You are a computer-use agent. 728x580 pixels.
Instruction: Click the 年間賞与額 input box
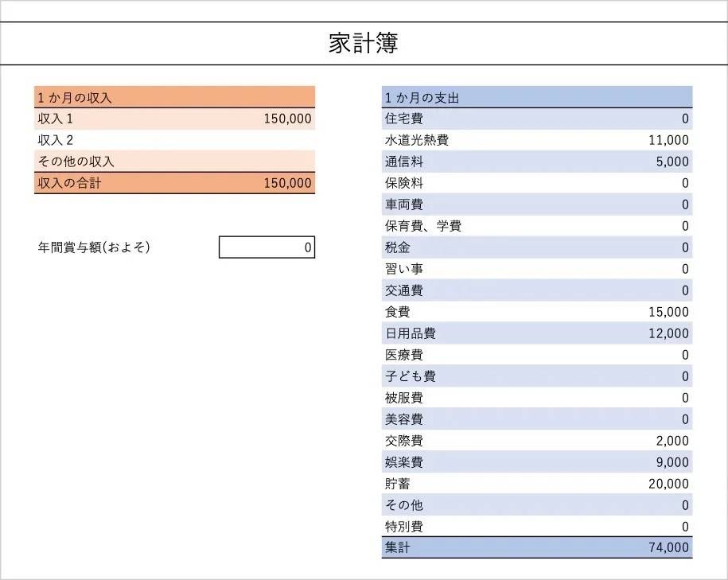tap(267, 247)
